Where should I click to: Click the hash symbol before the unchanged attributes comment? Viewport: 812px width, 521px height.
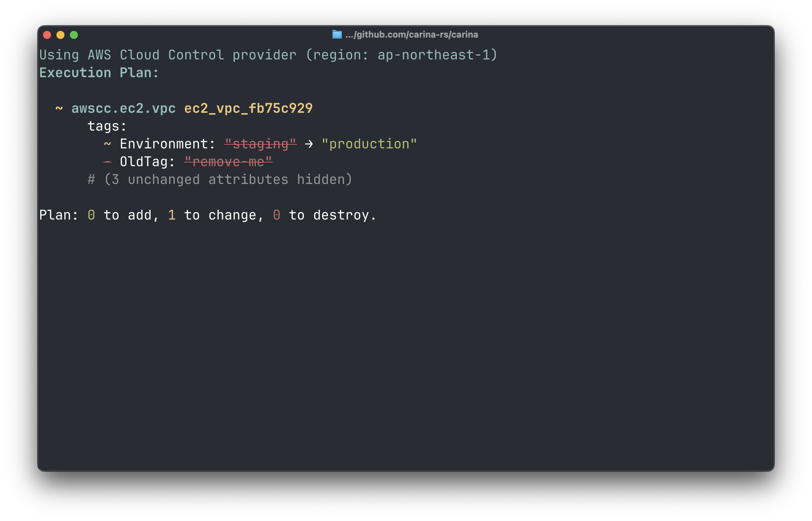tap(91, 180)
